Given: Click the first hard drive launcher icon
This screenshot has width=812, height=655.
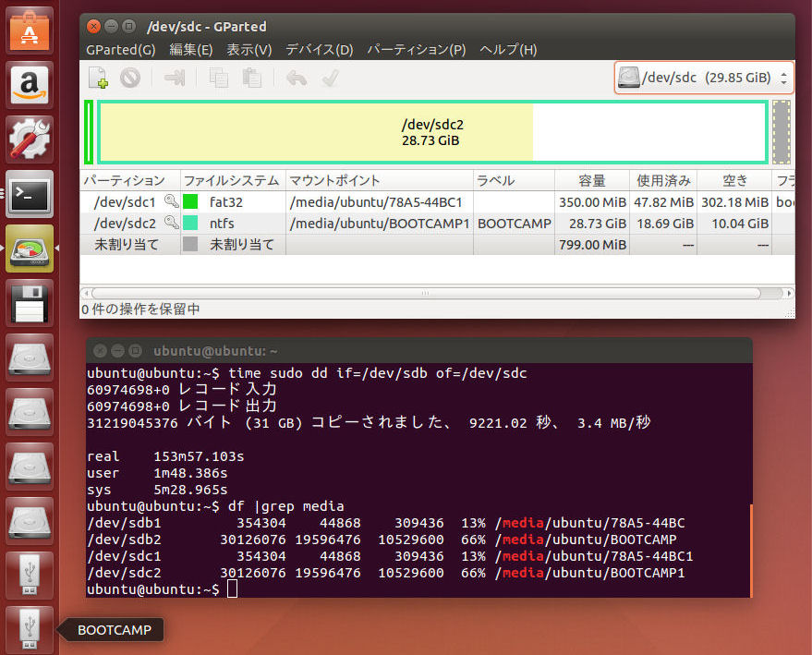Looking at the screenshot, I should [x=30, y=358].
